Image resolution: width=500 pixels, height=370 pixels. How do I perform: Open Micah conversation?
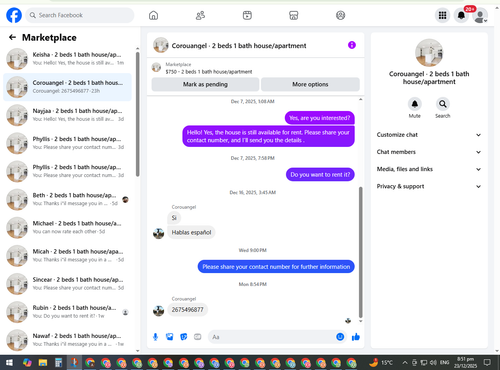(68, 256)
